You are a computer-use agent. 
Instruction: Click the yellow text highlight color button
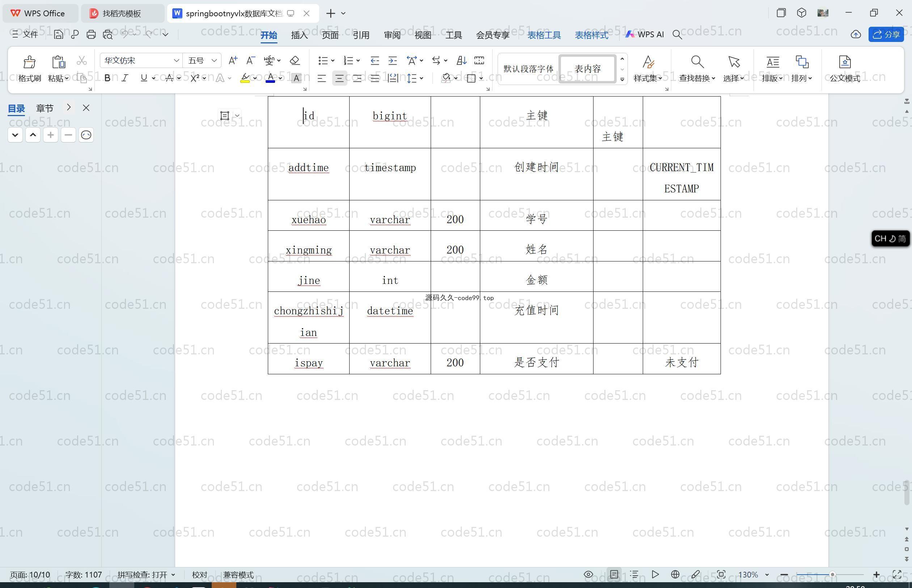tap(245, 78)
